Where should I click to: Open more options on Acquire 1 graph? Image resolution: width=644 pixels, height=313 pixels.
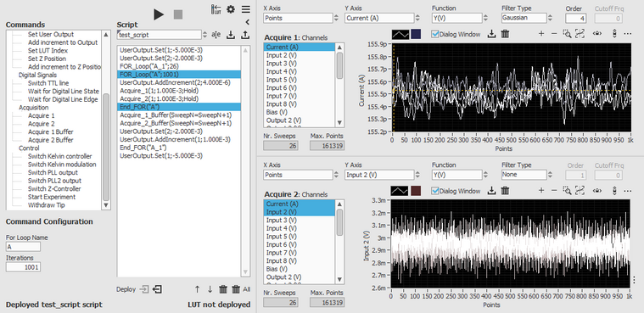coord(628,34)
